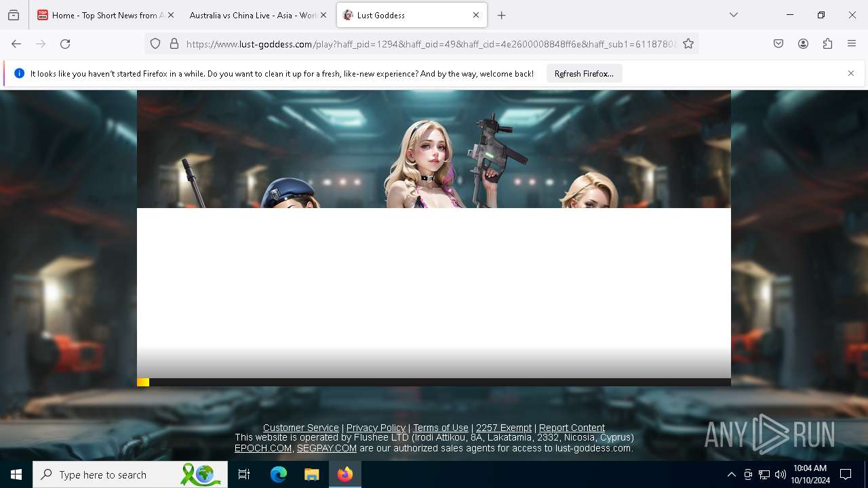Open taskbar clock and calendar
Image resolution: width=868 pixels, height=488 pixels.
point(810,474)
